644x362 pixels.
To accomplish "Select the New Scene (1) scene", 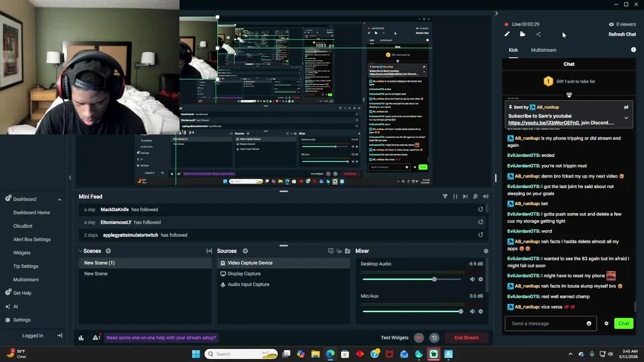I will [x=146, y=263].
